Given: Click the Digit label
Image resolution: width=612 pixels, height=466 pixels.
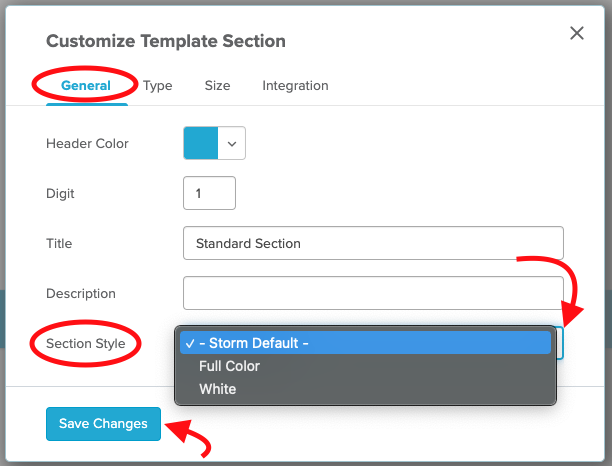Looking at the screenshot, I should (x=60, y=194).
